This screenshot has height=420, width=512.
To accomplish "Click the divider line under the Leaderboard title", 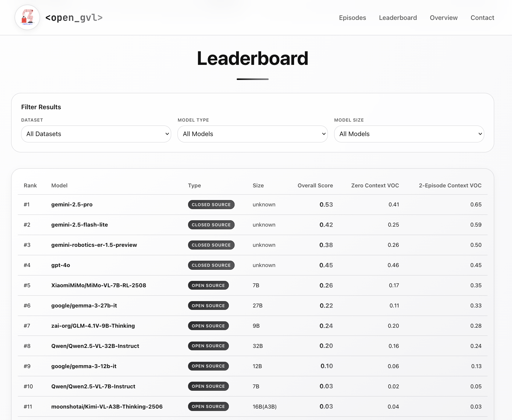I will (x=253, y=79).
